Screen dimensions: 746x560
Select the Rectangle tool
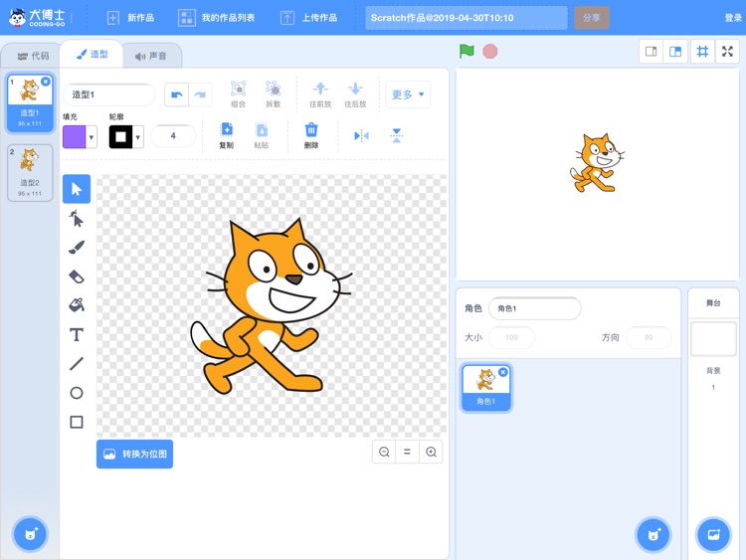77,422
